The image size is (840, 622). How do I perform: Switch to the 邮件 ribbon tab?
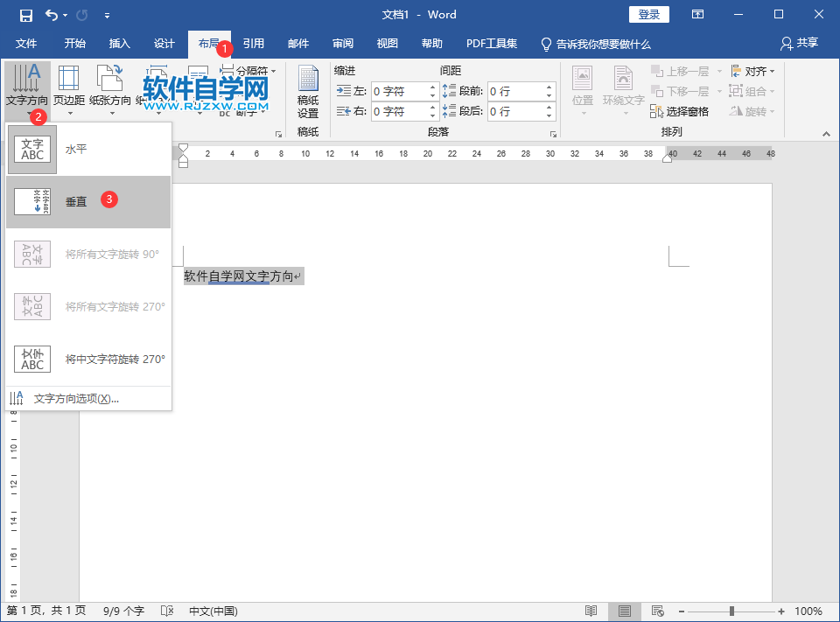[297, 44]
